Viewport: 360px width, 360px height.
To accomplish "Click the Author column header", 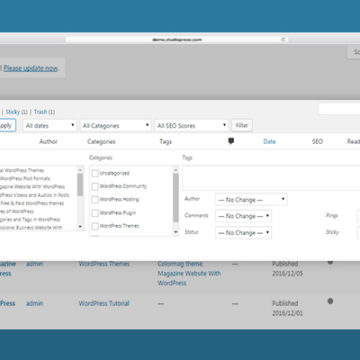I will tap(49, 142).
